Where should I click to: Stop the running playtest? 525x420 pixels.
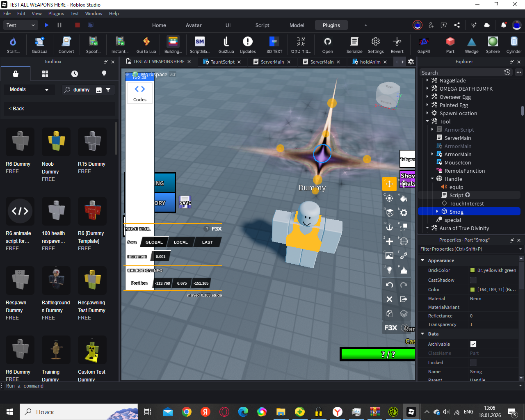pyautogui.click(x=77, y=25)
